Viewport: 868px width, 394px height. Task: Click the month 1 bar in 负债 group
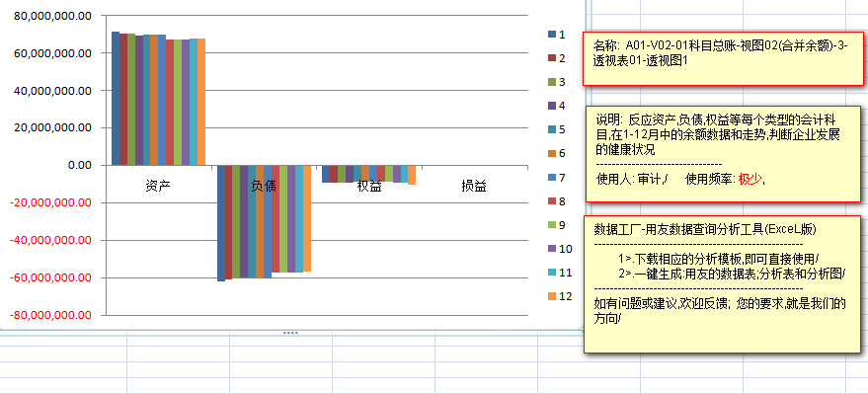pos(221,223)
